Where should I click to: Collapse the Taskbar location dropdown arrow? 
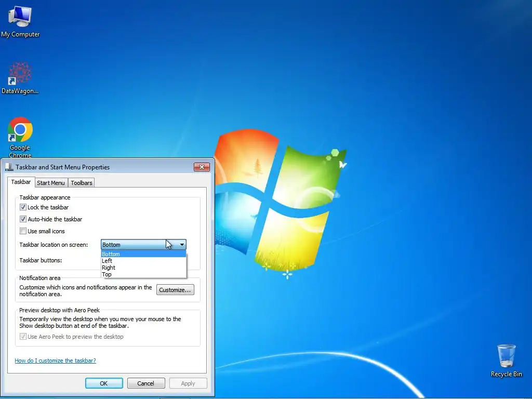(x=182, y=245)
